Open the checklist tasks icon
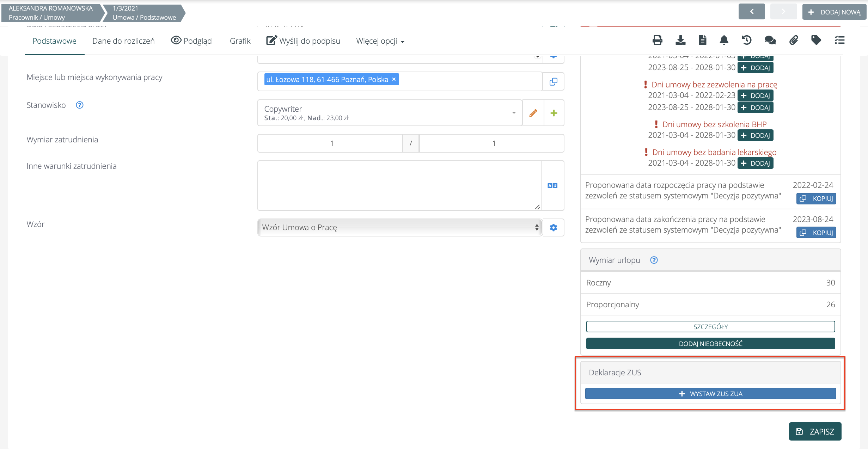This screenshot has height=449, width=868. click(839, 40)
